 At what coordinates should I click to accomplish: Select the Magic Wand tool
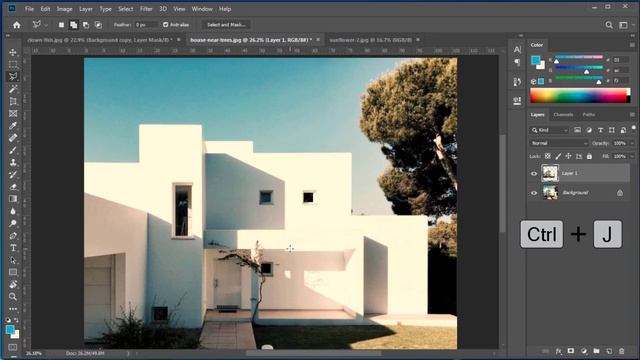tap(13, 89)
